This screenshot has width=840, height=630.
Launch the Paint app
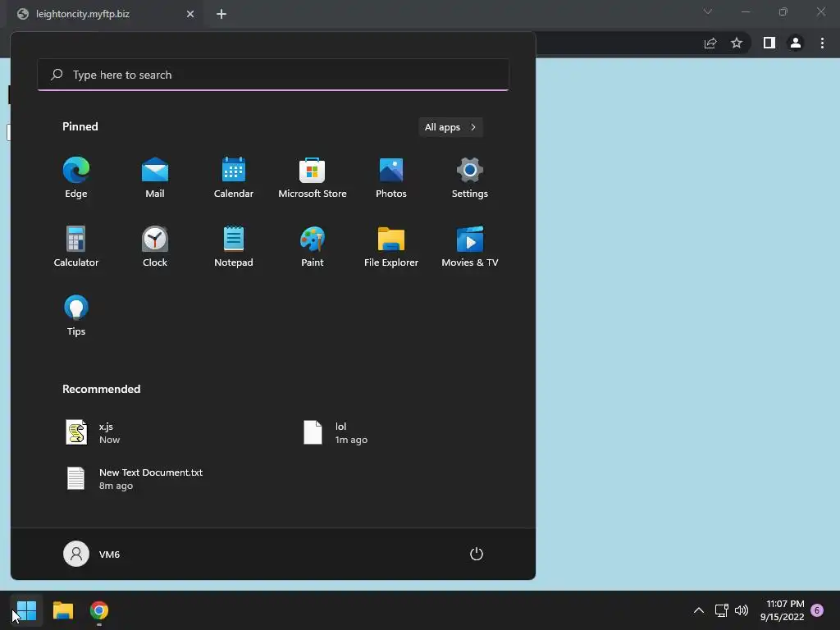click(313, 246)
